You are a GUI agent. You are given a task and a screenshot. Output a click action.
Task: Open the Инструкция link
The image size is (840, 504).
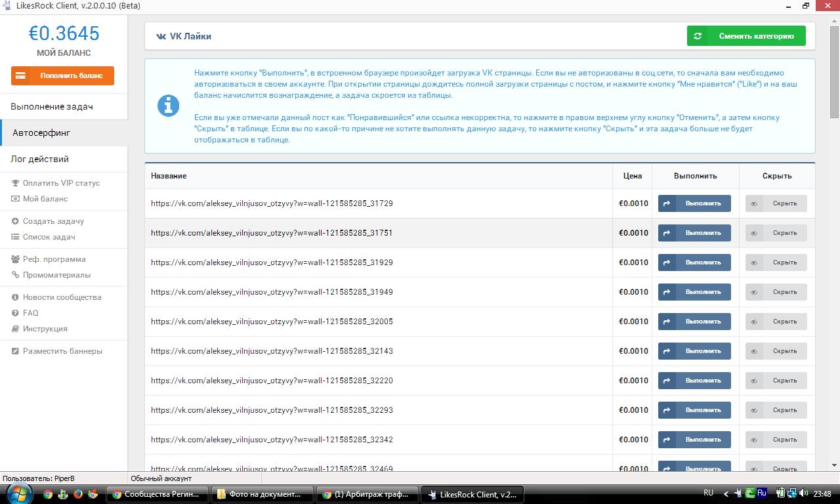(45, 329)
